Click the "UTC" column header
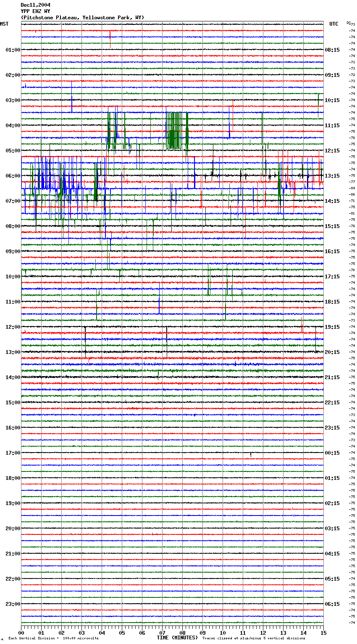 [x=334, y=24]
